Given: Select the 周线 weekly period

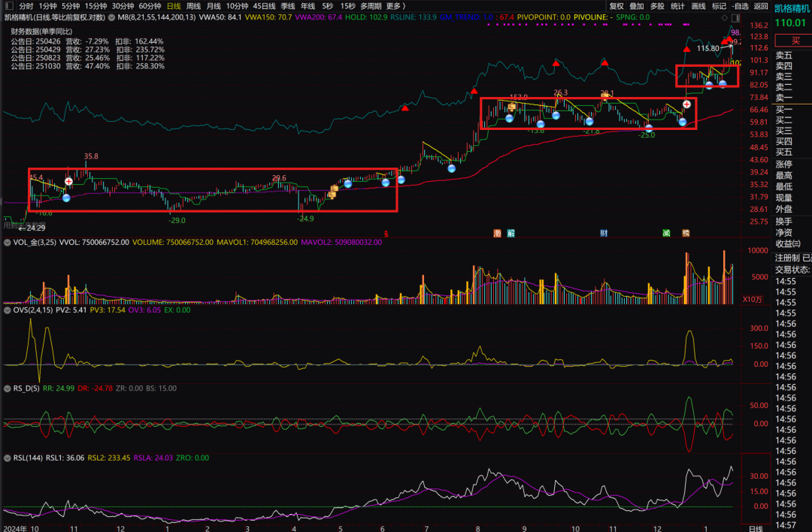Looking at the screenshot, I should [x=194, y=6].
